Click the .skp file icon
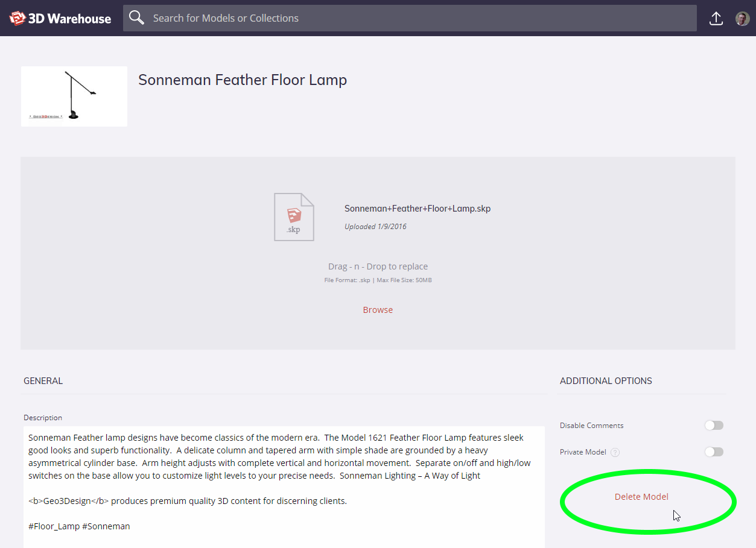This screenshot has height=548, width=756. (294, 217)
